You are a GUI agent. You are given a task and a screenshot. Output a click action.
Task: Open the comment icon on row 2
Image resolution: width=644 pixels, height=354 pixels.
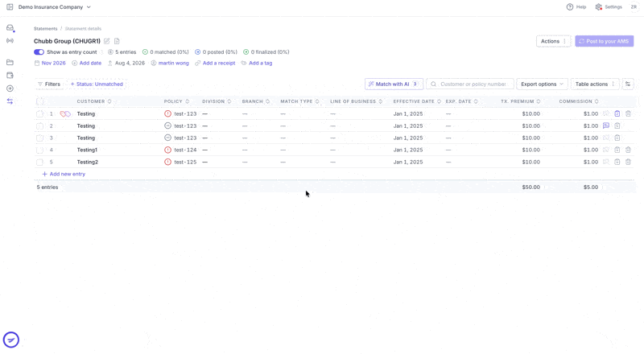[606, 126]
